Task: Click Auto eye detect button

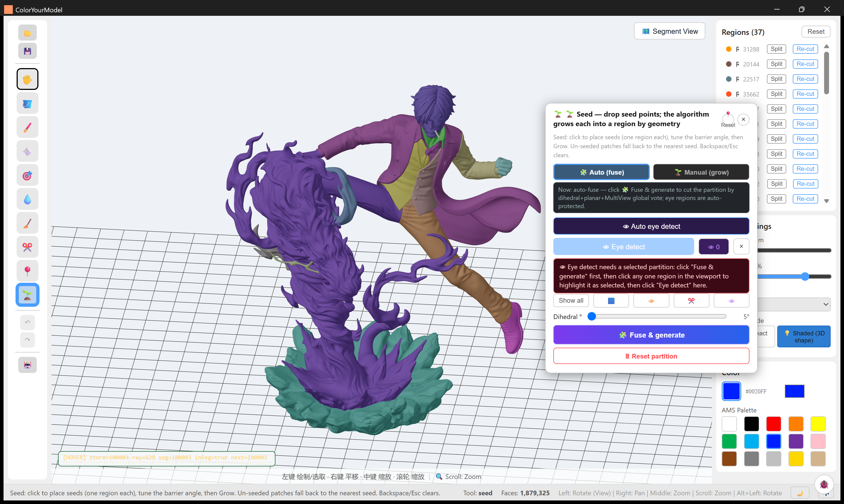Action: pyautogui.click(x=651, y=226)
